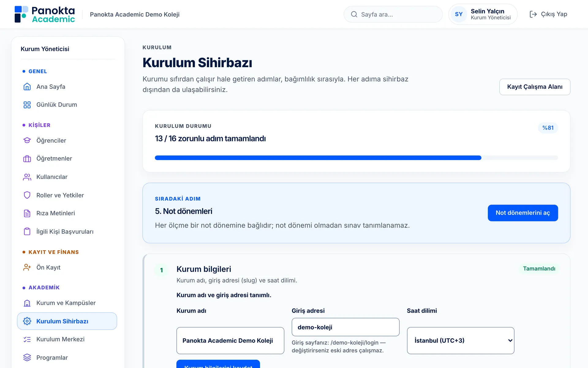Image resolution: width=588 pixels, height=368 pixels.
Task: Navigate to Öğretmenler
Action: pyautogui.click(x=67, y=159)
